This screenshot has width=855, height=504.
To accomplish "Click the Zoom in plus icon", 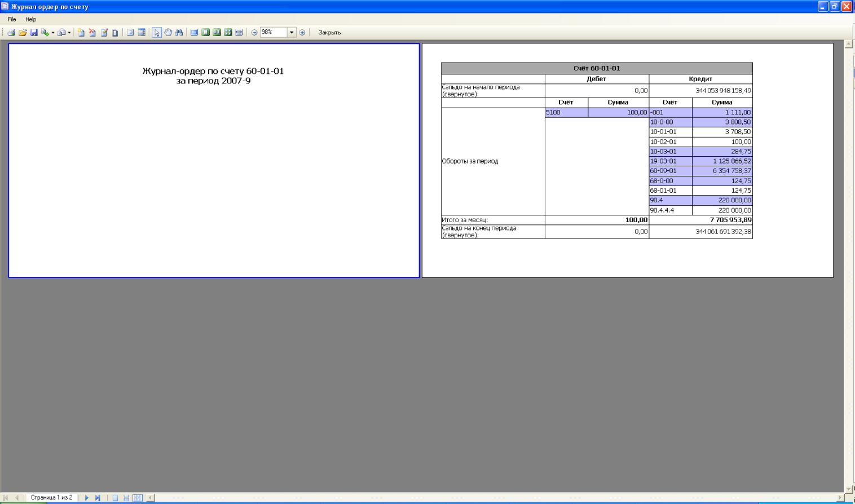I will pos(302,33).
